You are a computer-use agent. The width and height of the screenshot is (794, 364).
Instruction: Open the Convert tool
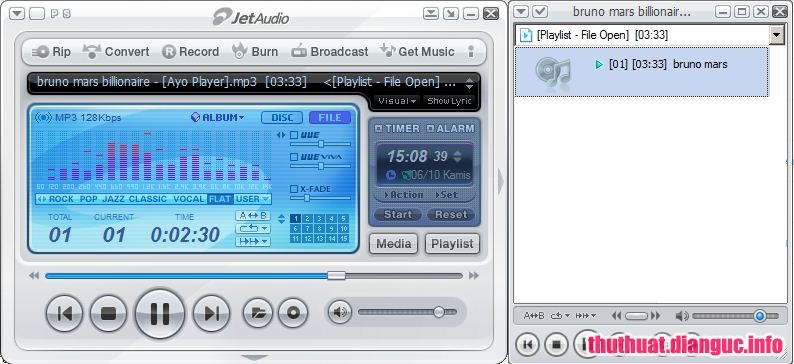(x=116, y=52)
